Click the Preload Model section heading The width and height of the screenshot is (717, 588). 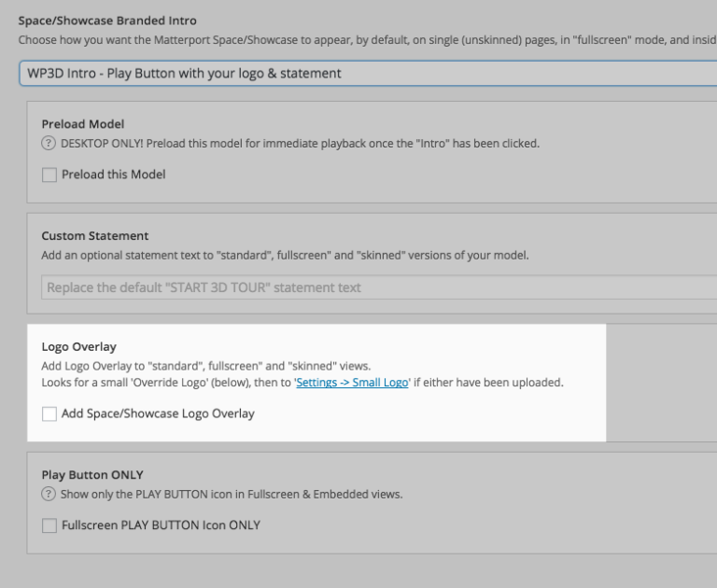point(83,123)
